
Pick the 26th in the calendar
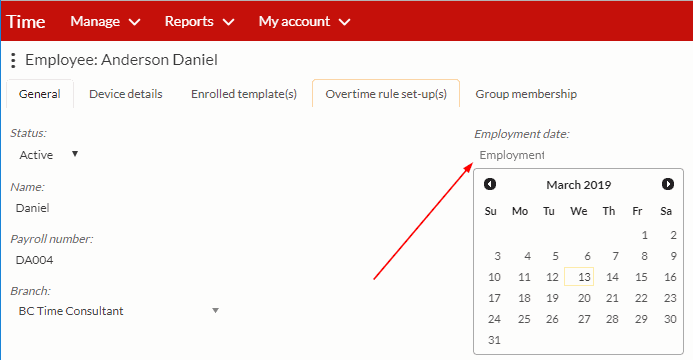552,319
